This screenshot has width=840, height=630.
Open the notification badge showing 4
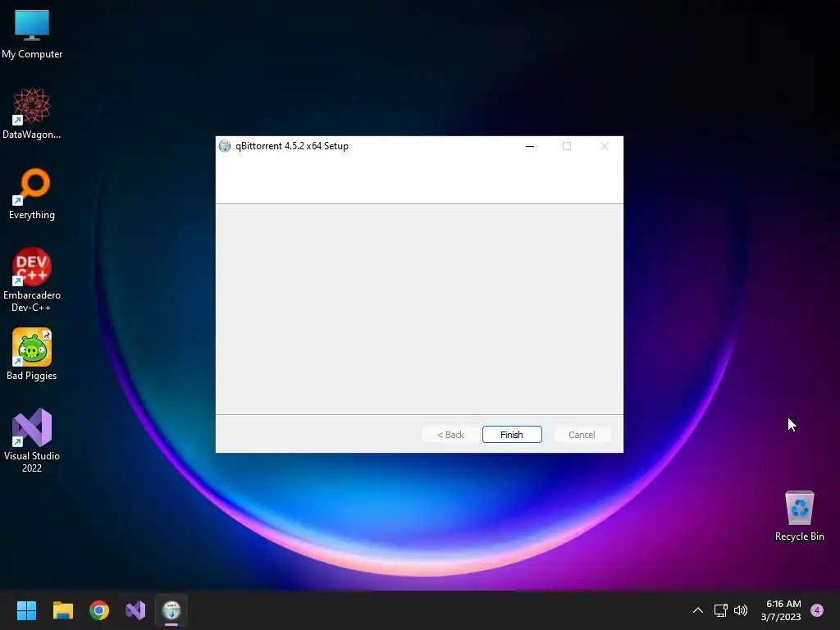pyautogui.click(x=817, y=610)
